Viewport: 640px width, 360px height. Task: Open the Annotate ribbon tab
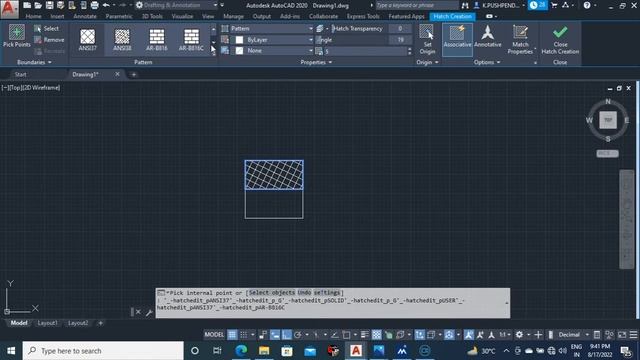[85, 16]
